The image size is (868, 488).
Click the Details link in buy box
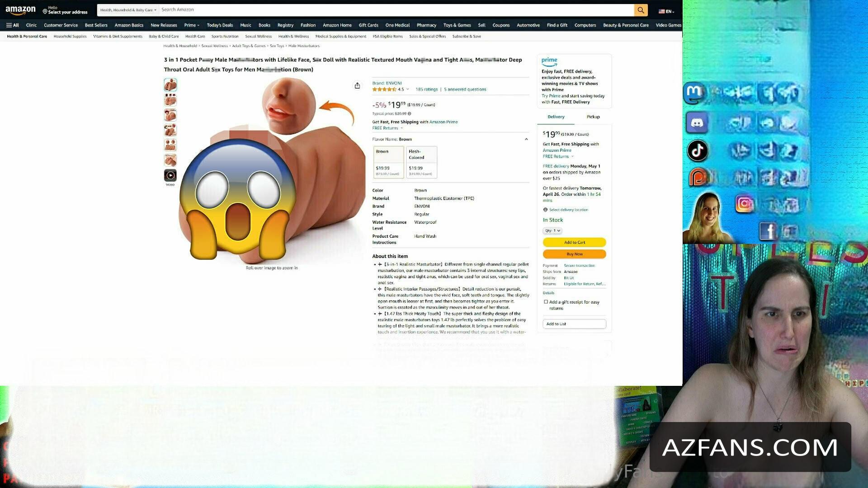[x=548, y=293]
